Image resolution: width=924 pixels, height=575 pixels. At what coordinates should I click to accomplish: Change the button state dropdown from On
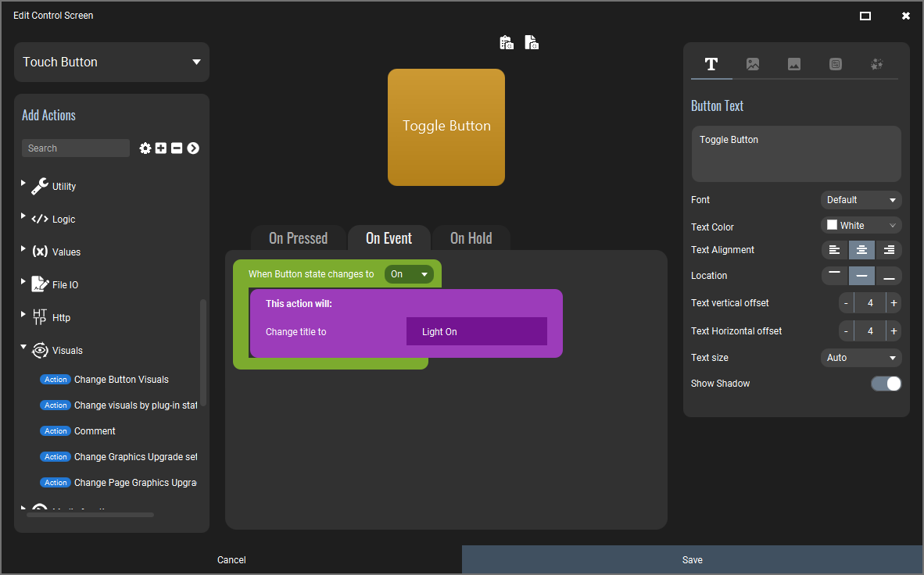[x=409, y=274]
